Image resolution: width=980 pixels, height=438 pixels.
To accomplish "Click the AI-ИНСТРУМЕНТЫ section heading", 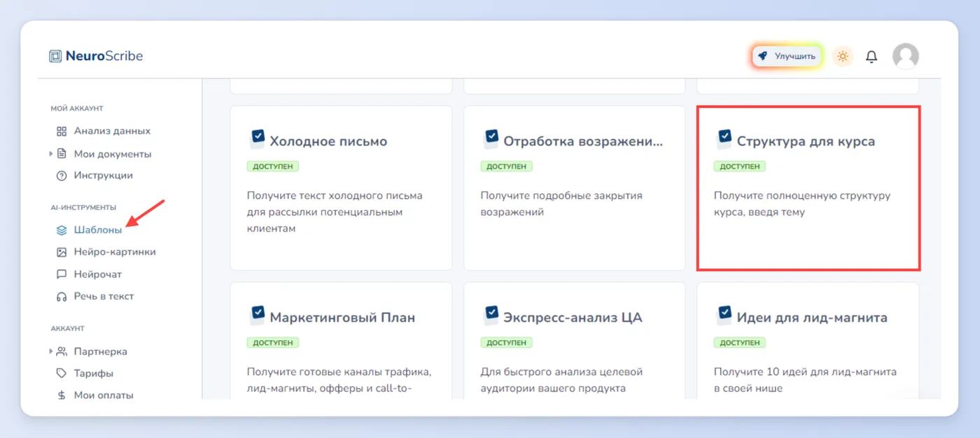I will click(x=83, y=207).
